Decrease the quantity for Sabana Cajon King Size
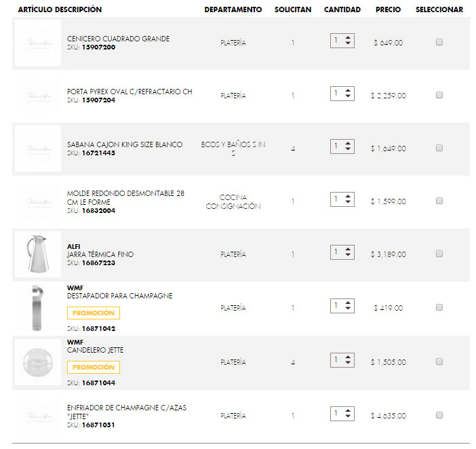Screen dimensions: 476x449 tap(348, 150)
